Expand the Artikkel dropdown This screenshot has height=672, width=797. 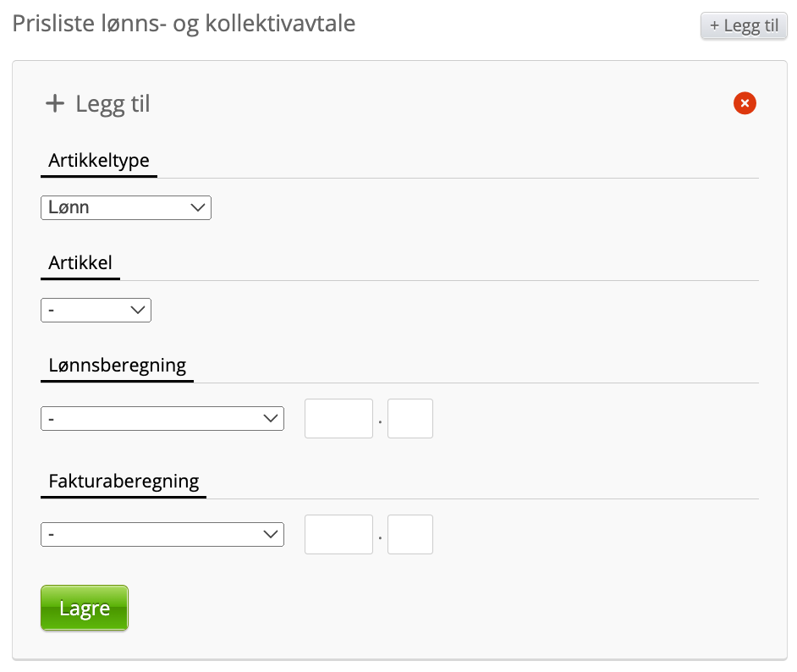point(96,311)
